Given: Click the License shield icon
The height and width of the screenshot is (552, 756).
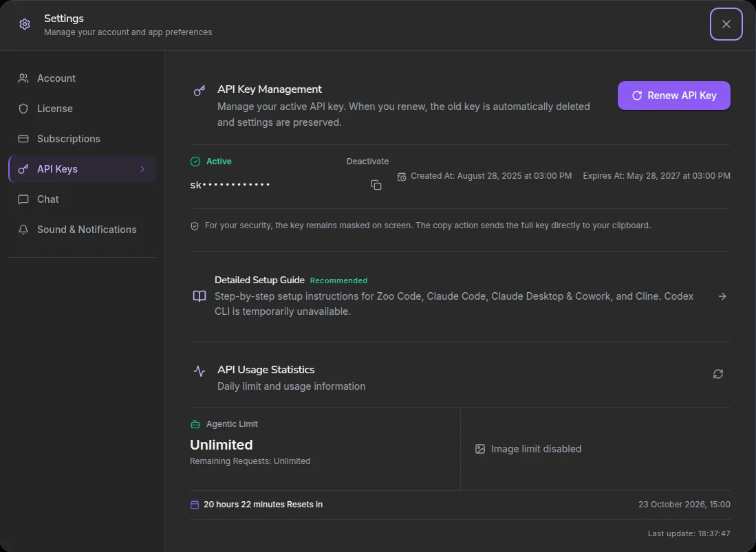Looking at the screenshot, I should 23,109.
